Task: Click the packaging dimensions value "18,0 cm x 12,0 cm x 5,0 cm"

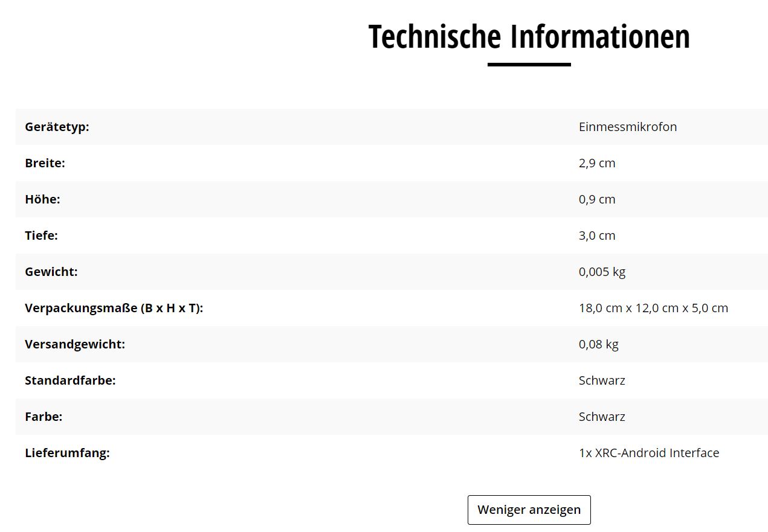Action: coord(653,308)
